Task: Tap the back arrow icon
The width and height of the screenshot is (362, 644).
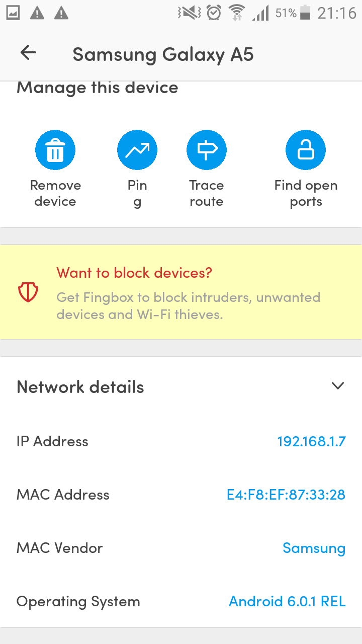Action: click(28, 53)
